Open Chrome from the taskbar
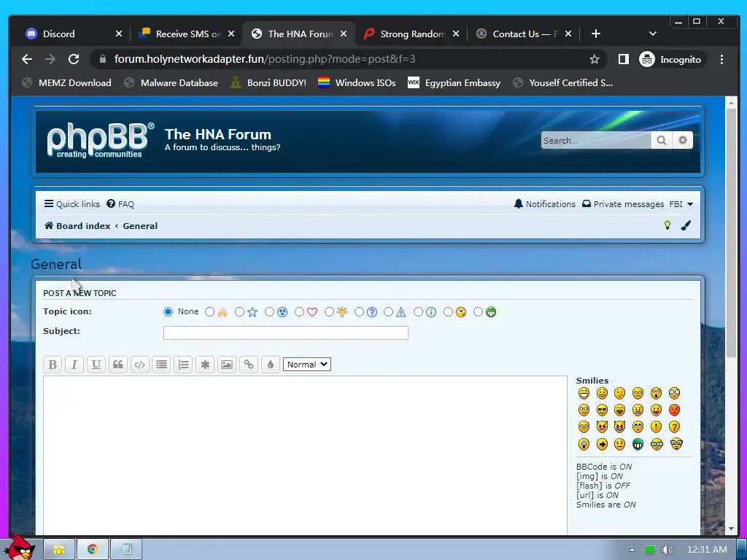 [93, 549]
